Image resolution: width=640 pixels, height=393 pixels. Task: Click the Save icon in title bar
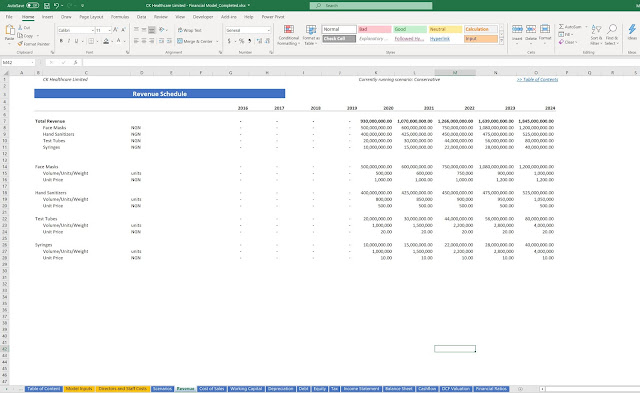pyautogui.click(x=47, y=6)
